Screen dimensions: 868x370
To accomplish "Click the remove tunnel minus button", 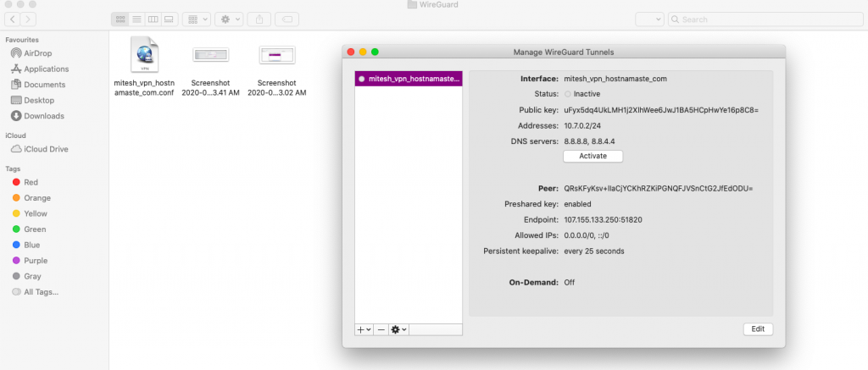I will (x=381, y=329).
